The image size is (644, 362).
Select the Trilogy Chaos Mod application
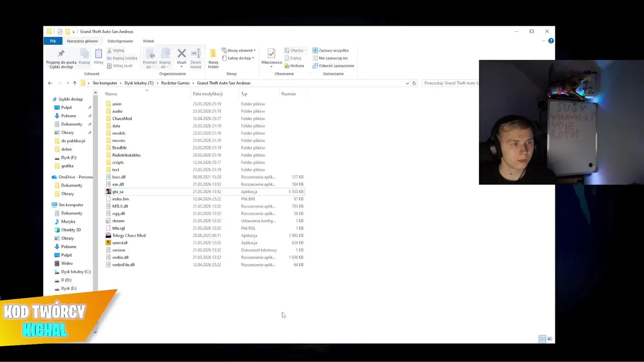[129, 235]
